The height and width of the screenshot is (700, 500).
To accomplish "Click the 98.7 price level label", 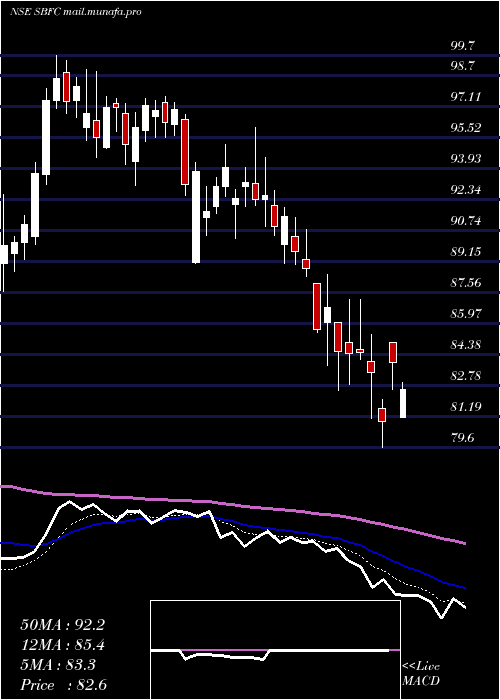I will pyautogui.click(x=462, y=66).
